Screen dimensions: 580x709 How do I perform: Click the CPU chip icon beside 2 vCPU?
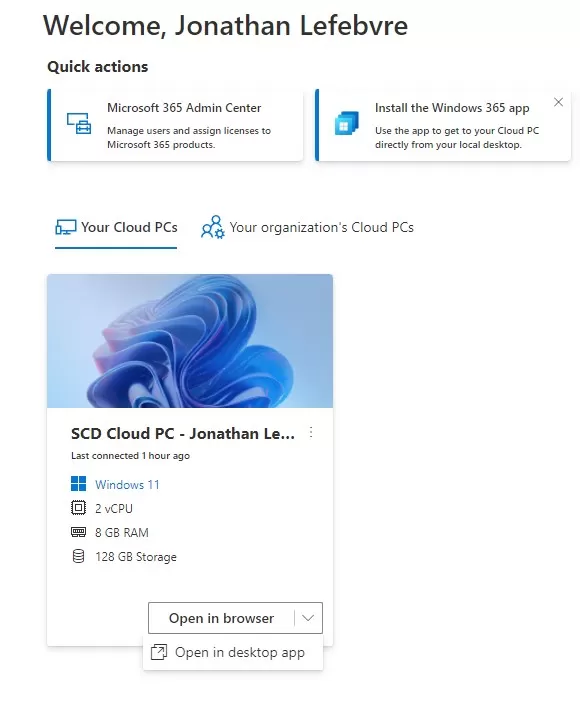pos(78,508)
